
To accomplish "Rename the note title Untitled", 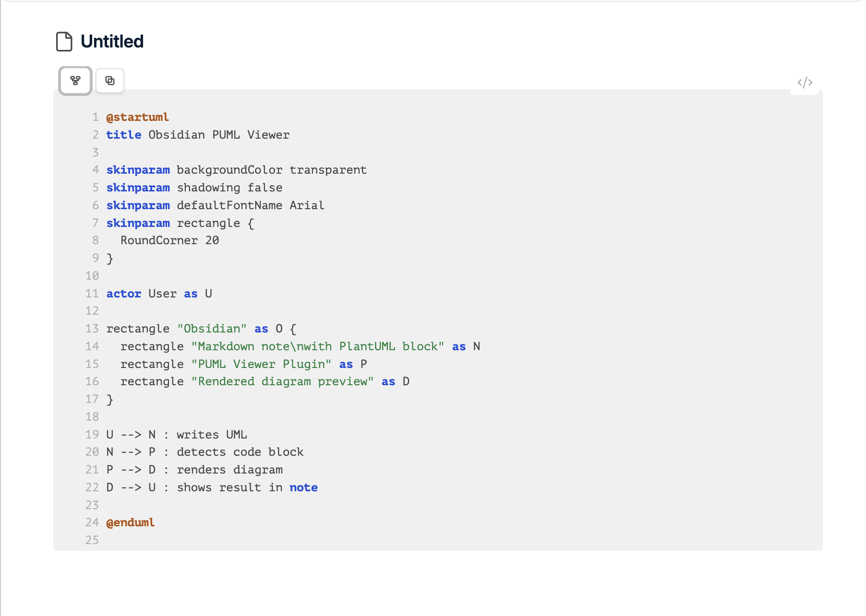I will coord(112,42).
